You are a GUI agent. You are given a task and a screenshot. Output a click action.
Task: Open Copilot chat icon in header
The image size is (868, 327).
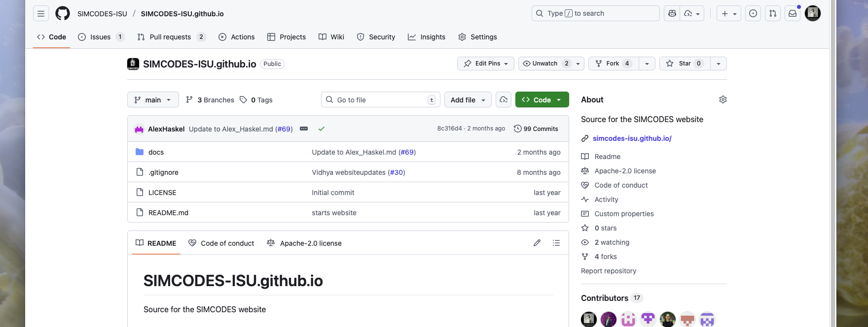tap(672, 13)
